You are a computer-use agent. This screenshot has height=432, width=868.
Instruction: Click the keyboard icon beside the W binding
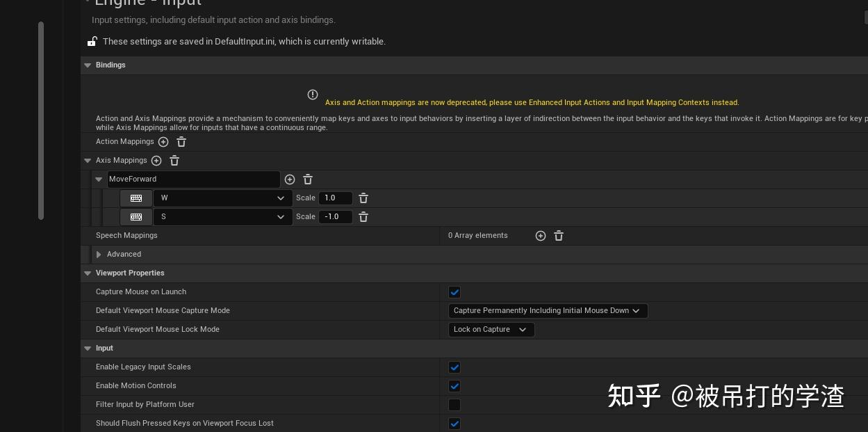click(x=136, y=198)
